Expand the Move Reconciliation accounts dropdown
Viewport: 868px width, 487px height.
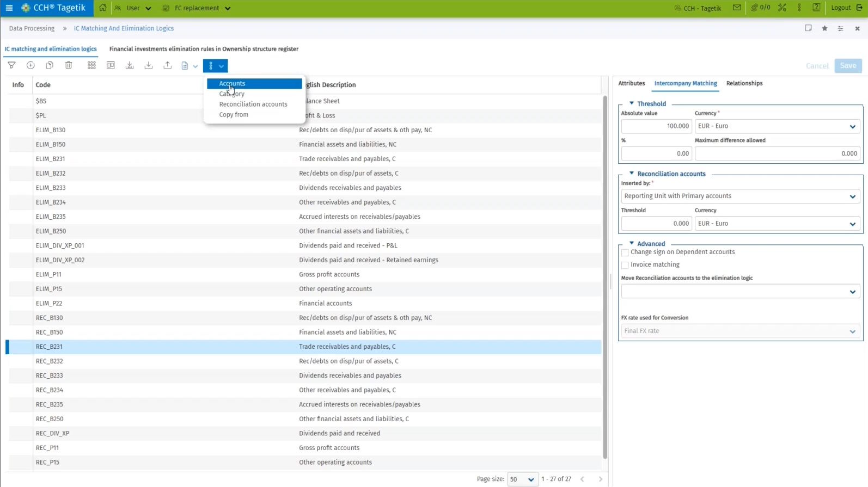coord(739,292)
